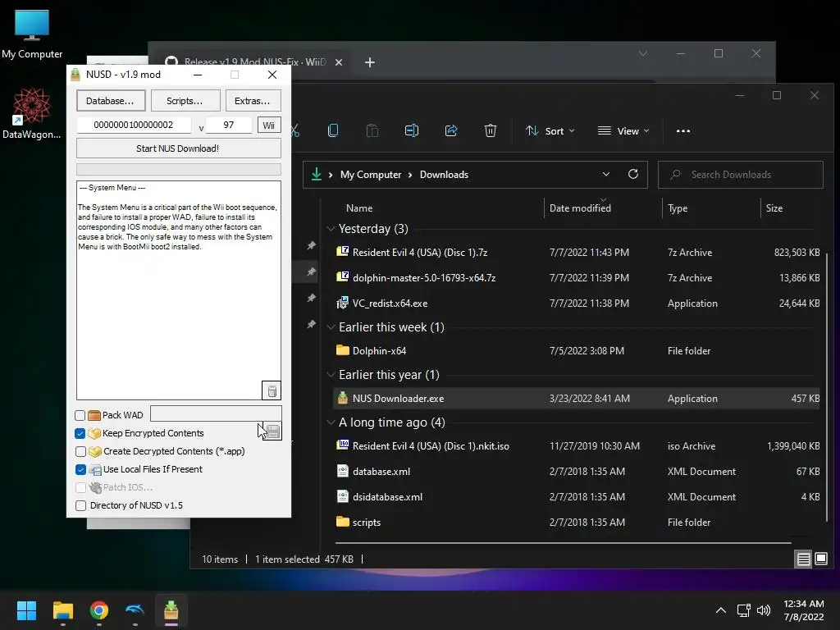Open a new browser tab with plus icon
The width and height of the screenshot is (840, 630).
pyautogui.click(x=370, y=62)
